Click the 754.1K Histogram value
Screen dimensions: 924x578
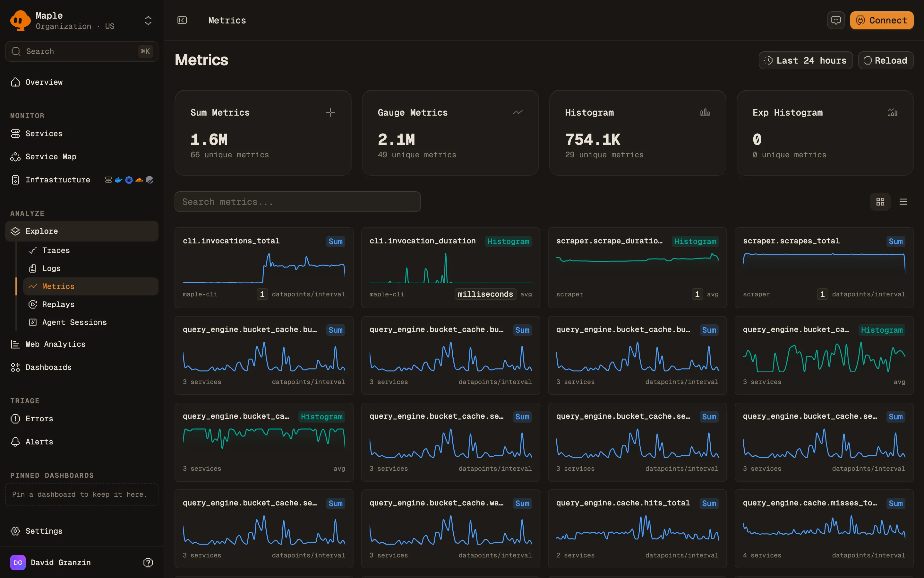tap(593, 140)
